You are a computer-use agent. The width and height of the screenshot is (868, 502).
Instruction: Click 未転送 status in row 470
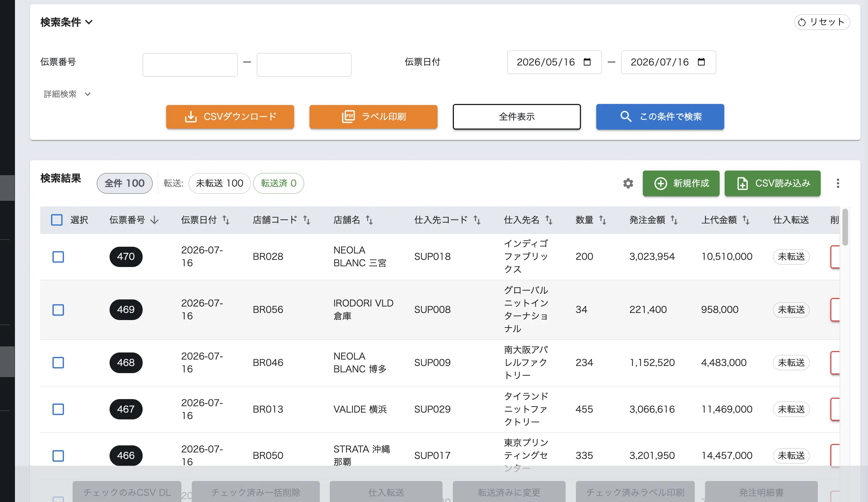click(x=791, y=257)
